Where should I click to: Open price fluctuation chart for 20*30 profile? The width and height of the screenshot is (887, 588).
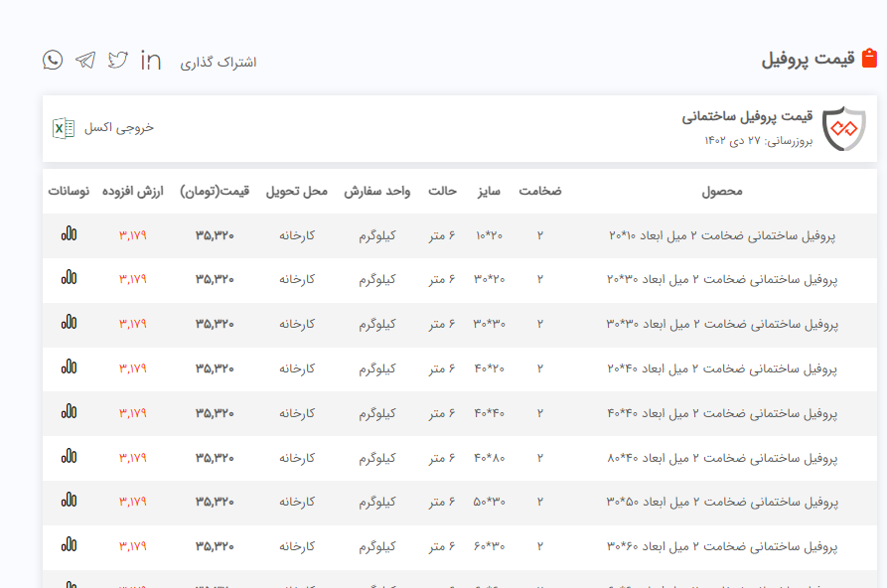pos(69,279)
